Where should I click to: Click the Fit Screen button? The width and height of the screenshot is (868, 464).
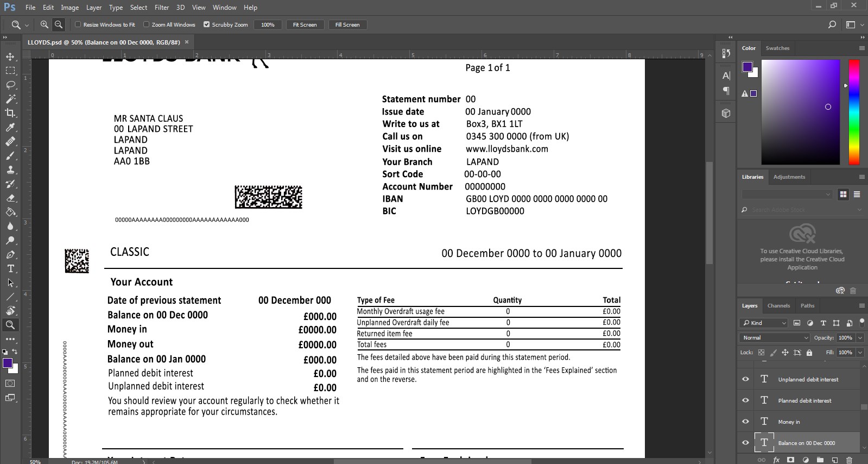point(305,24)
